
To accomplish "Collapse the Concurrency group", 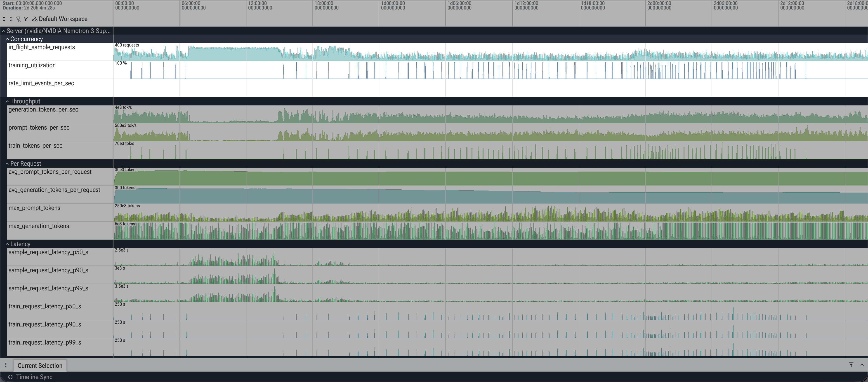I will pos(7,39).
